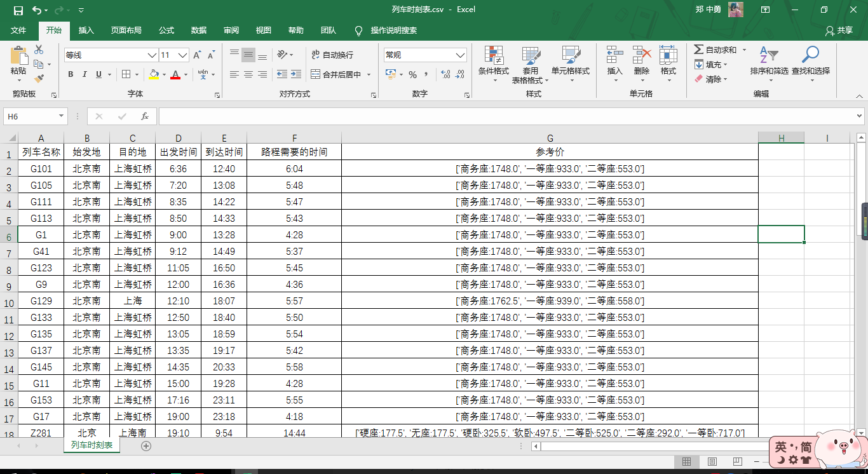868x474 pixels.
Task: Click the 操作说明搜索 search box
Action: click(394, 30)
